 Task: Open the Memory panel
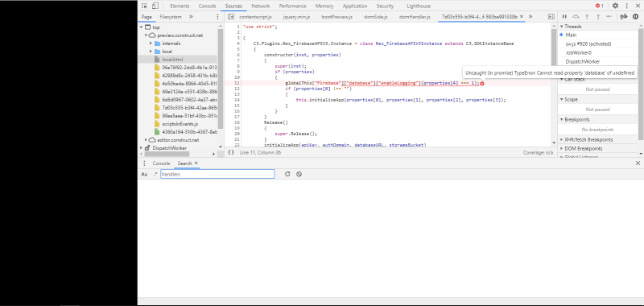[324, 6]
